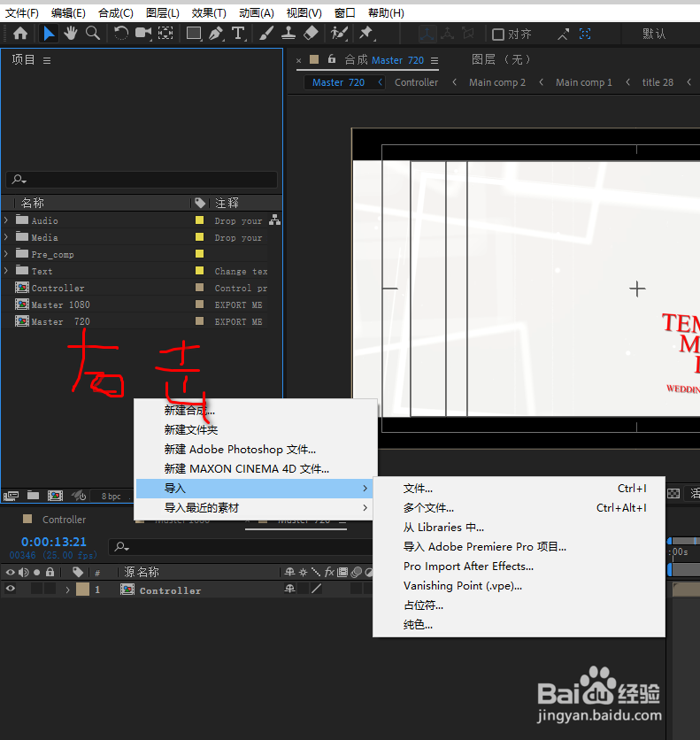The width and height of the screenshot is (700, 740).
Task: Open the 合成(C) menu
Action: (x=116, y=13)
